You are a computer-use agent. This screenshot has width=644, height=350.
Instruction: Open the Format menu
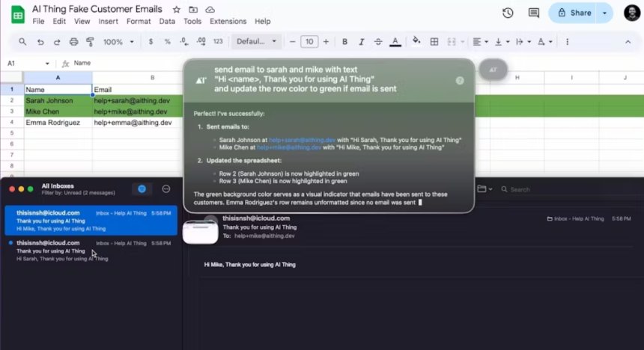139,21
